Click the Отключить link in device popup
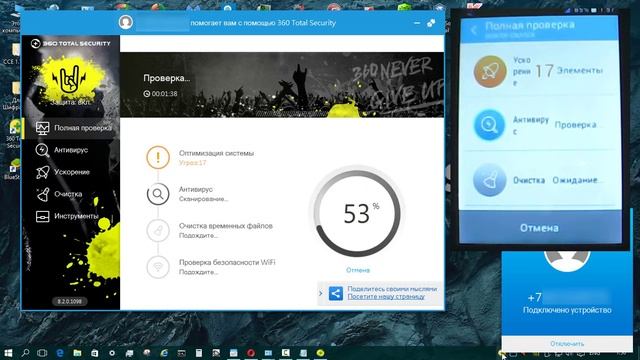Image resolution: width=640 pixels, height=360 pixels. 567,344
